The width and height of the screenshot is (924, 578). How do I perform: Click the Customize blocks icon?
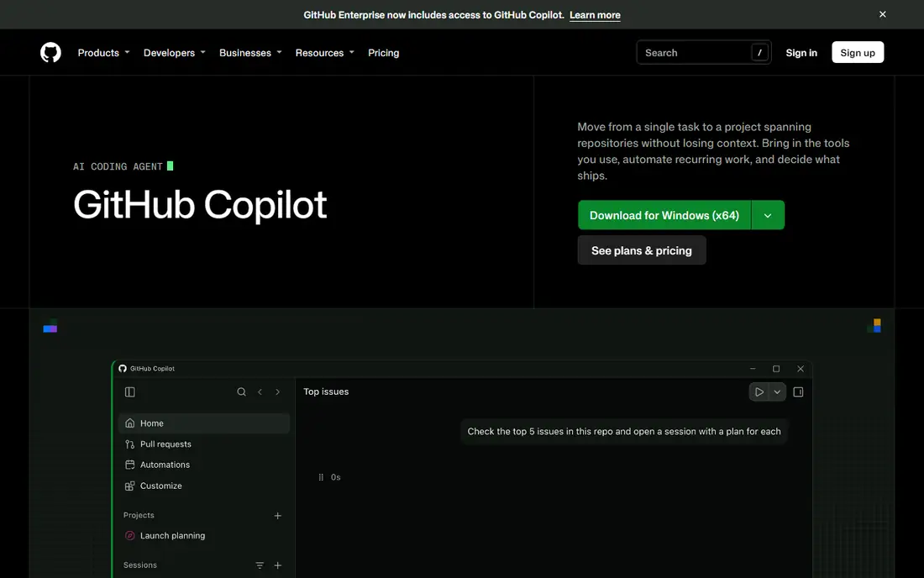[129, 486]
